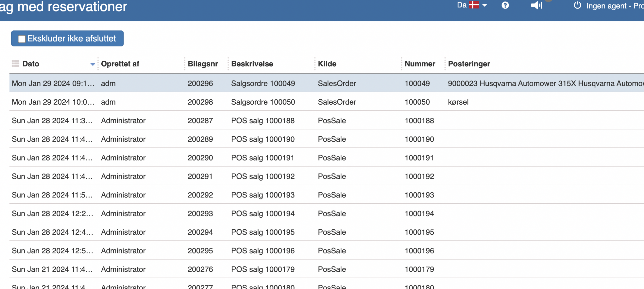Image resolution: width=644 pixels, height=289 pixels.
Task: Expand the Da language dropdown arrow
Action: pyautogui.click(x=485, y=5)
